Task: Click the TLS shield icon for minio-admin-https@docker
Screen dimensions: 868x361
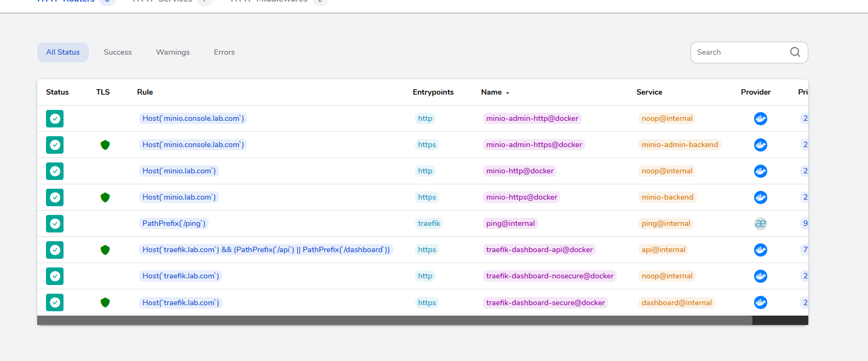Action: point(105,145)
